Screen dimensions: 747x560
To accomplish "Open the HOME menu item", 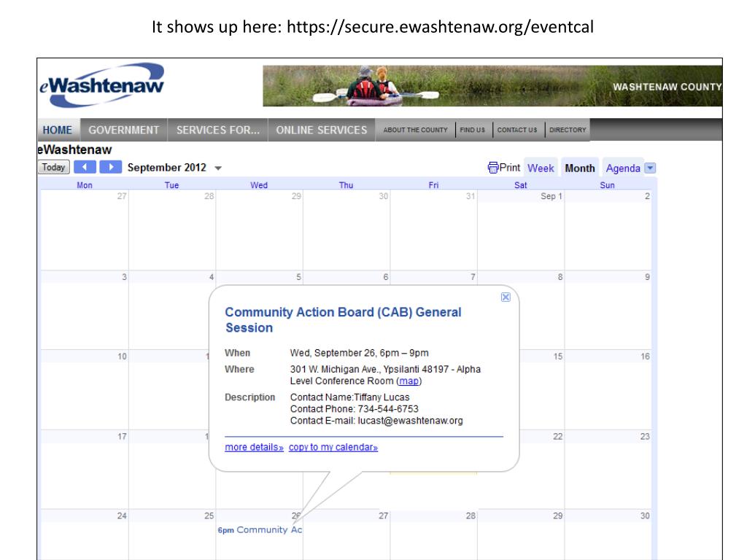I will coord(58,130).
